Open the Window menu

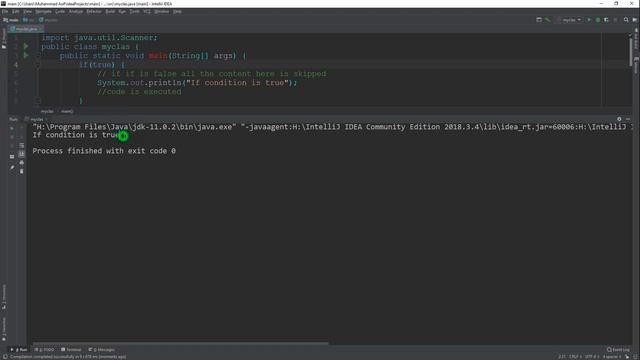click(x=162, y=11)
